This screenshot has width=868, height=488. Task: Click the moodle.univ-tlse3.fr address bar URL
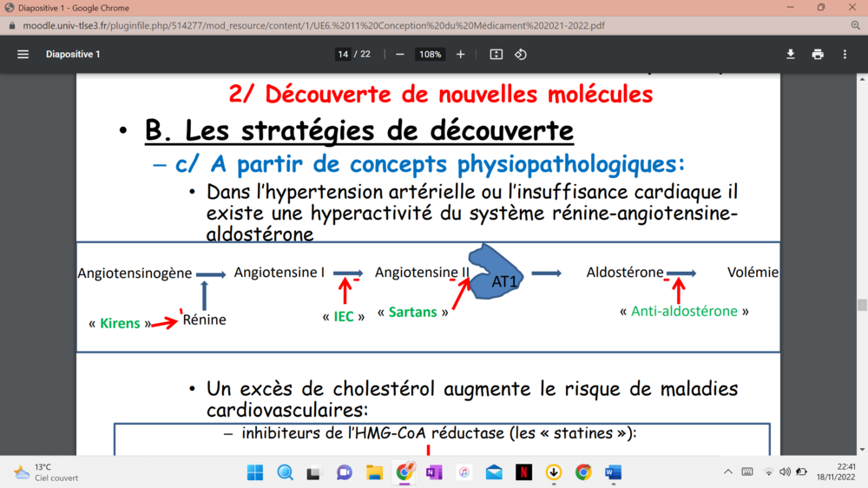tap(312, 26)
